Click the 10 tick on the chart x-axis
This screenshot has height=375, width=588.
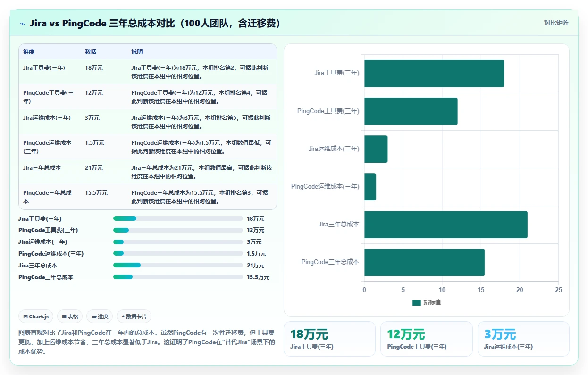(x=442, y=290)
